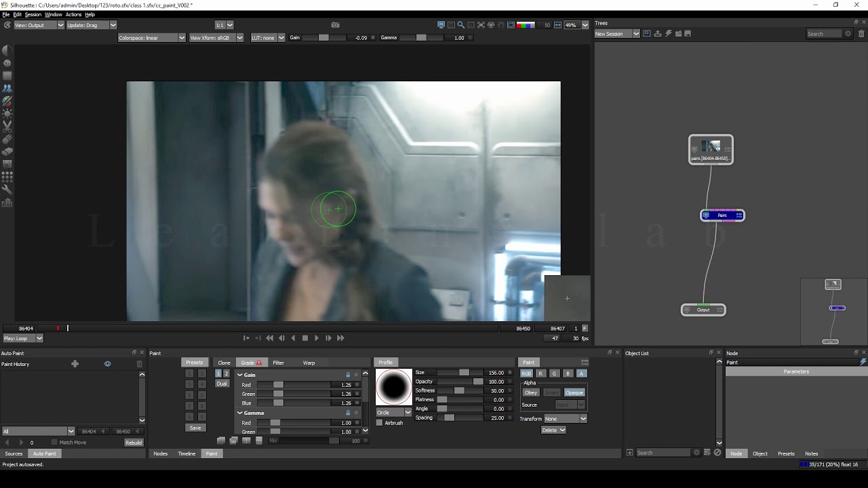Click the magnifier zoom icon in viewer toolbar
The height and width of the screenshot is (488, 868).
tap(461, 25)
